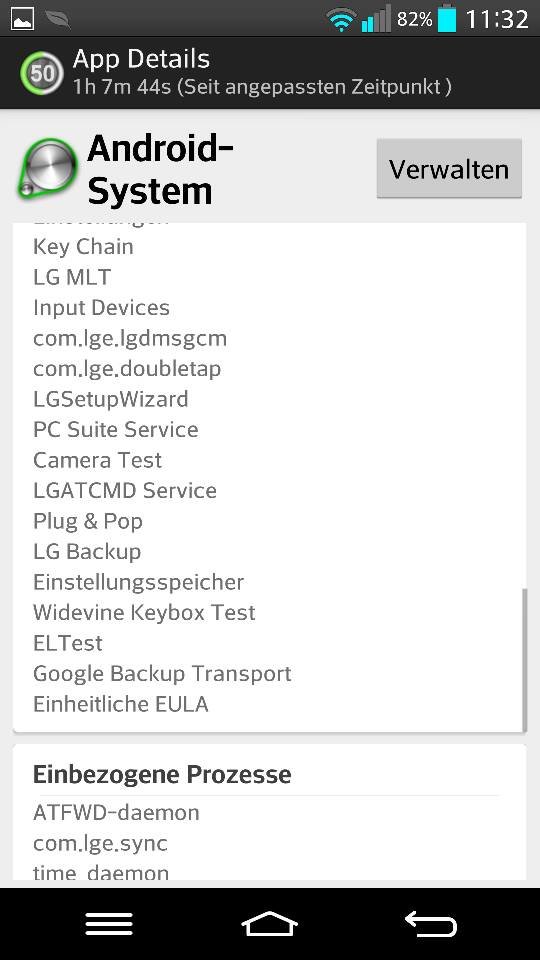Tap the home navigation button
The width and height of the screenshot is (540, 960).
269,923
